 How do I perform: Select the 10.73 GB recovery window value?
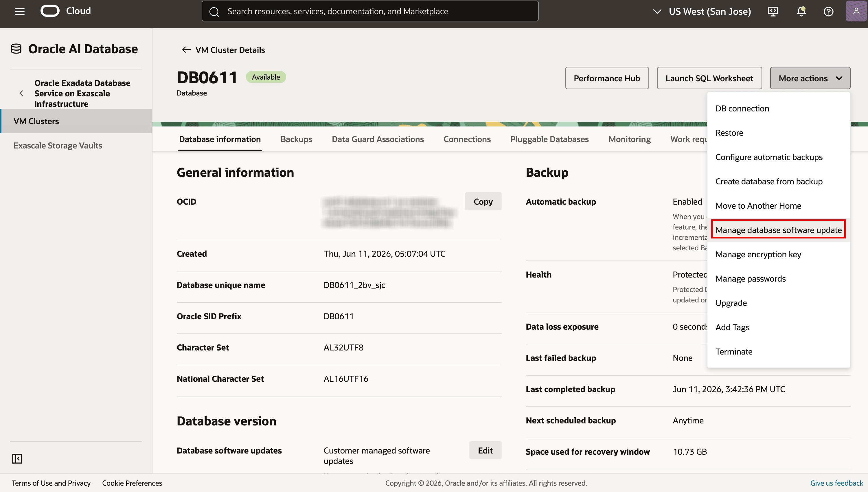[690, 451]
